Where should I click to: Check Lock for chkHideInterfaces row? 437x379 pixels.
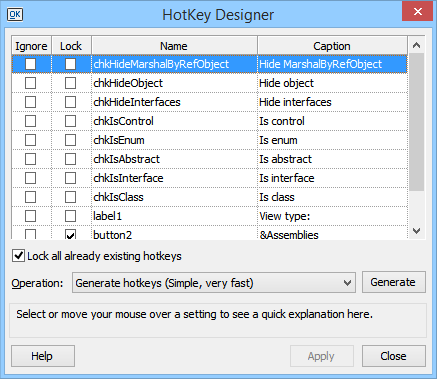coord(70,102)
